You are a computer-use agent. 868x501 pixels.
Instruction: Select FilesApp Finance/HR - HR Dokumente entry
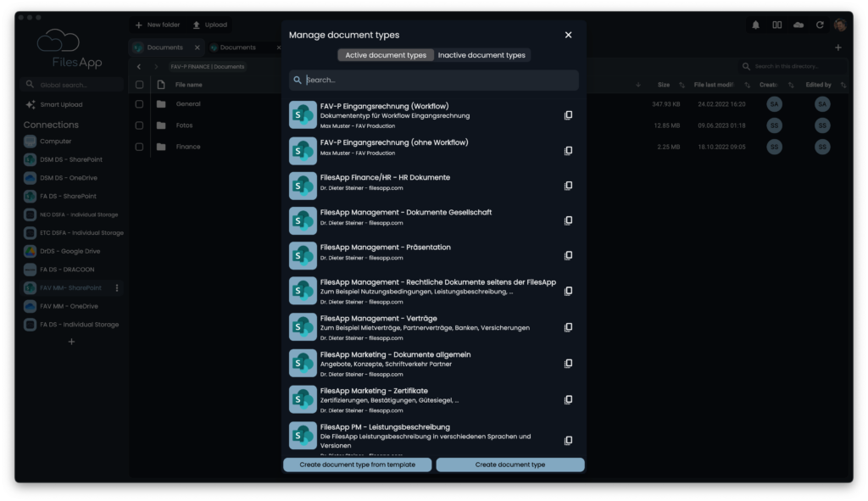point(434,186)
